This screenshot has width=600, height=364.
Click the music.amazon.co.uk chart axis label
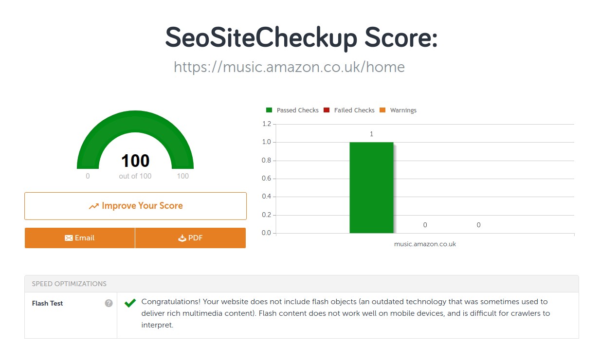click(x=425, y=244)
